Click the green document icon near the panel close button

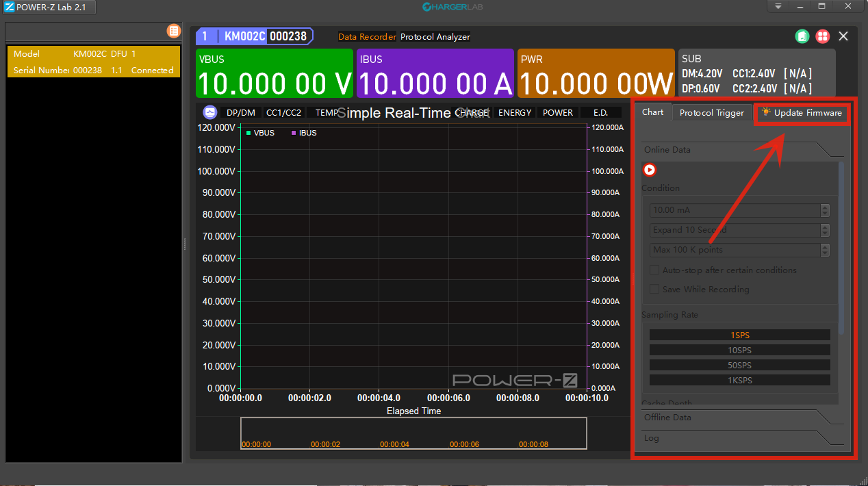tap(802, 36)
